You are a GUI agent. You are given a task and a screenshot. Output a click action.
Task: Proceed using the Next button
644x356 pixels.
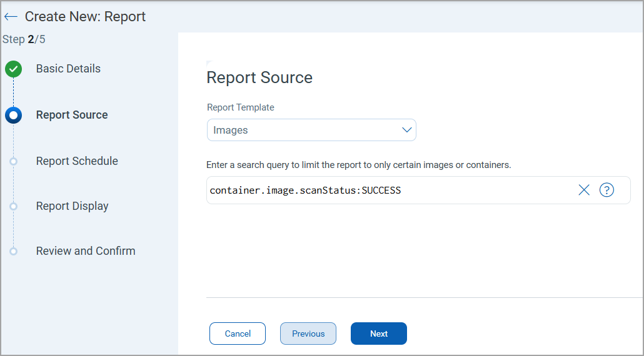[x=379, y=334]
